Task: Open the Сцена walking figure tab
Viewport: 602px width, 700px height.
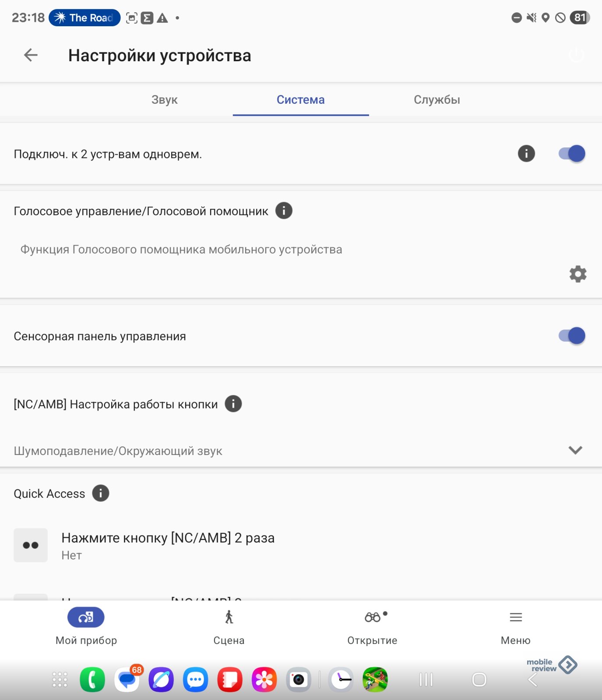Action: pos(229,626)
